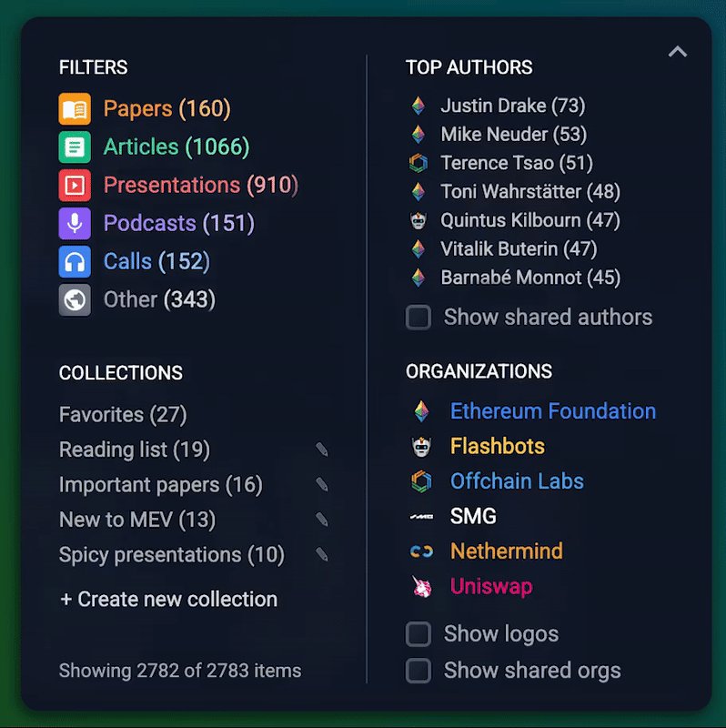The width and height of the screenshot is (726, 728).
Task: Click Ethereum logo beside Vitalik Buterin
Action: [418, 249]
